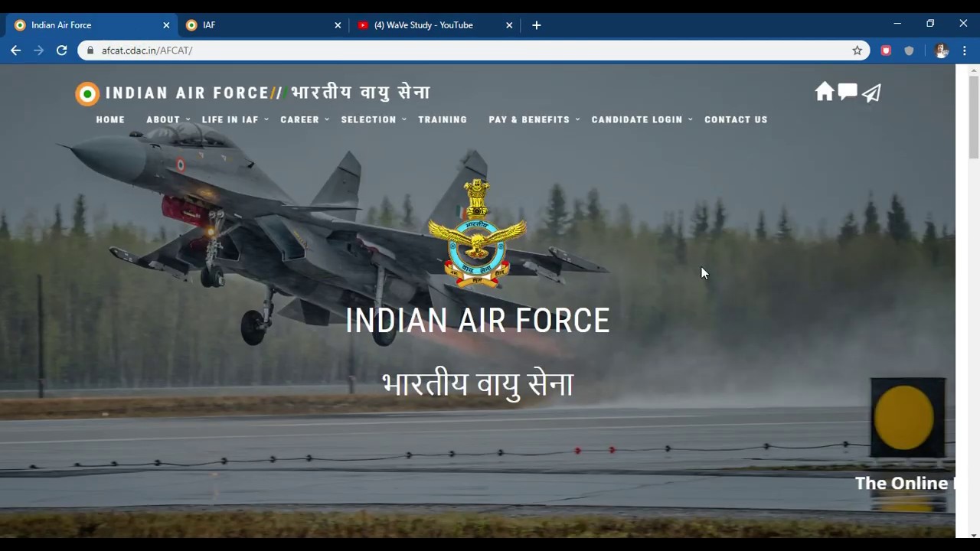Open the TRAINING menu item
Viewport: 980px width, 551px height.
[443, 119]
